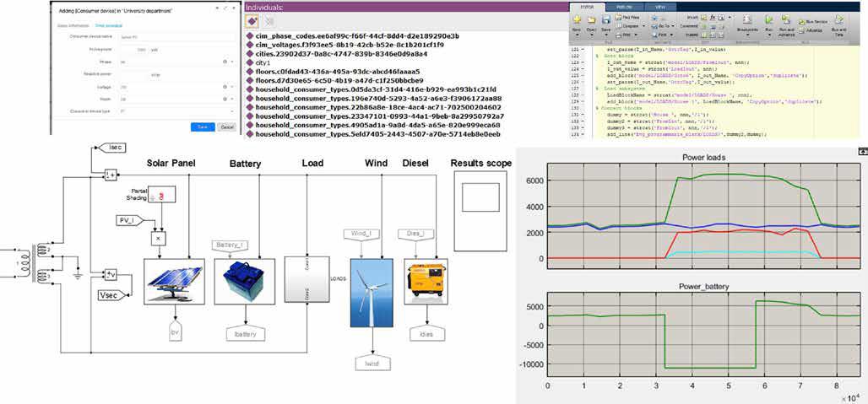The height and width of the screenshot is (404, 868).
Task: Click the Add individual icon in Individuals panel
Action: click(252, 20)
